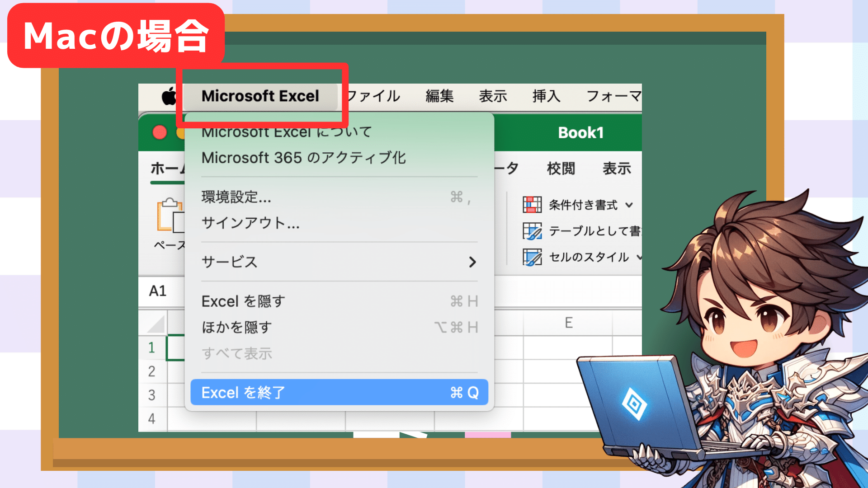Open the ファイル menu

pyautogui.click(x=373, y=96)
